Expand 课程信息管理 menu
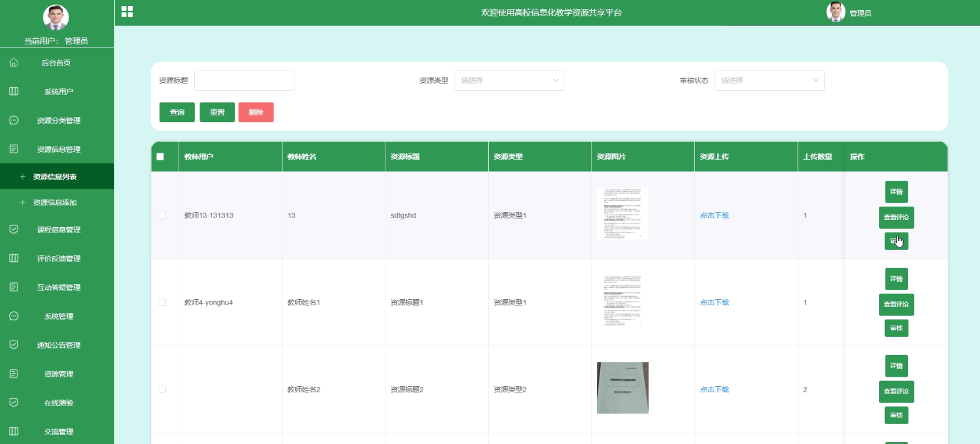Image resolution: width=980 pixels, height=444 pixels. tap(57, 230)
